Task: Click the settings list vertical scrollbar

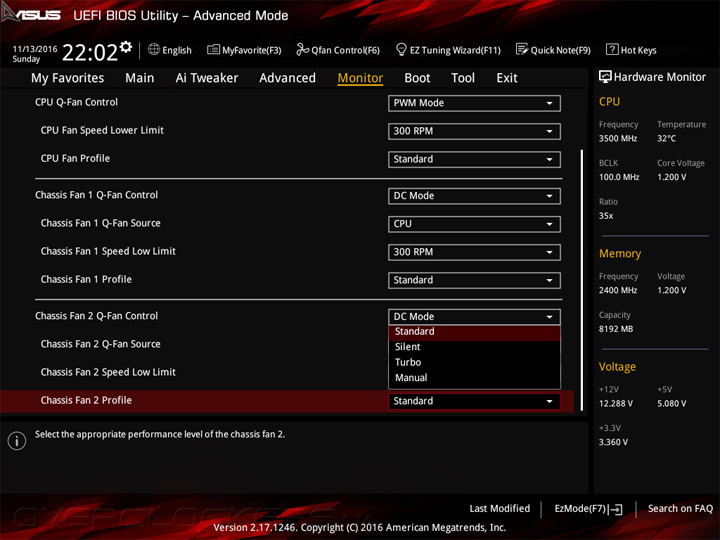Action: pyautogui.click(x=582, y=280)
